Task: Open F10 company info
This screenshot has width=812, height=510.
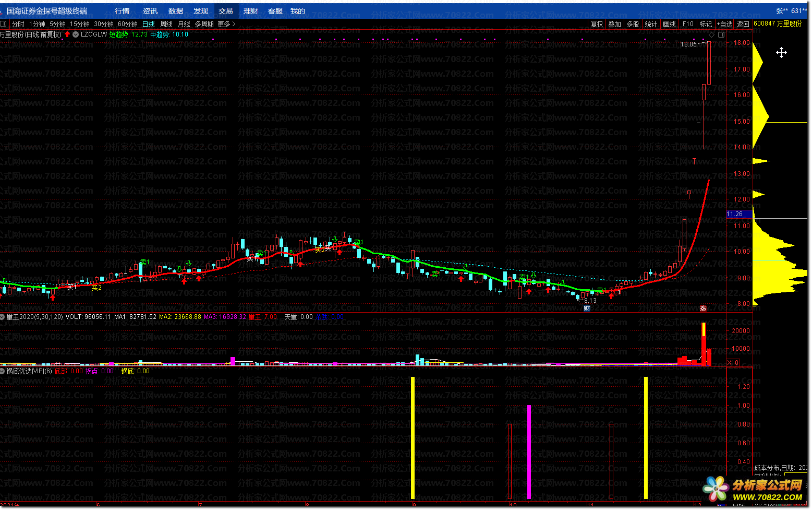Action: [x=688, y=24]
